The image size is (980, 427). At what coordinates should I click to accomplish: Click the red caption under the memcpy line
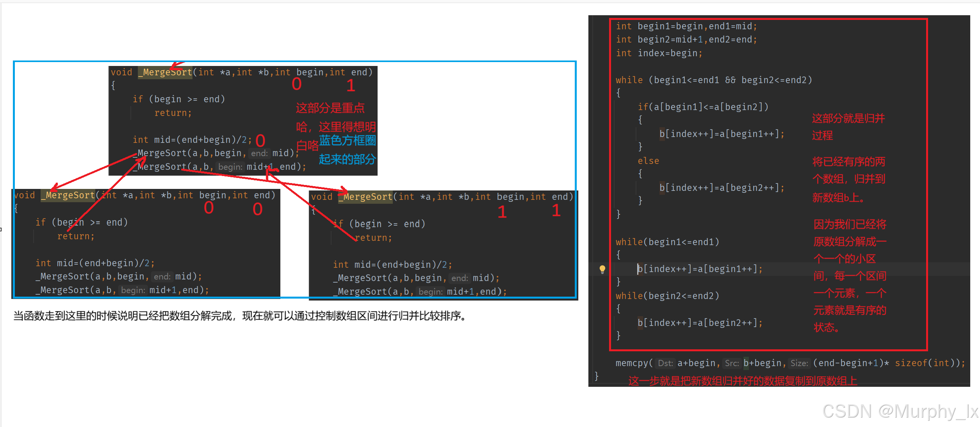point(743,381)
